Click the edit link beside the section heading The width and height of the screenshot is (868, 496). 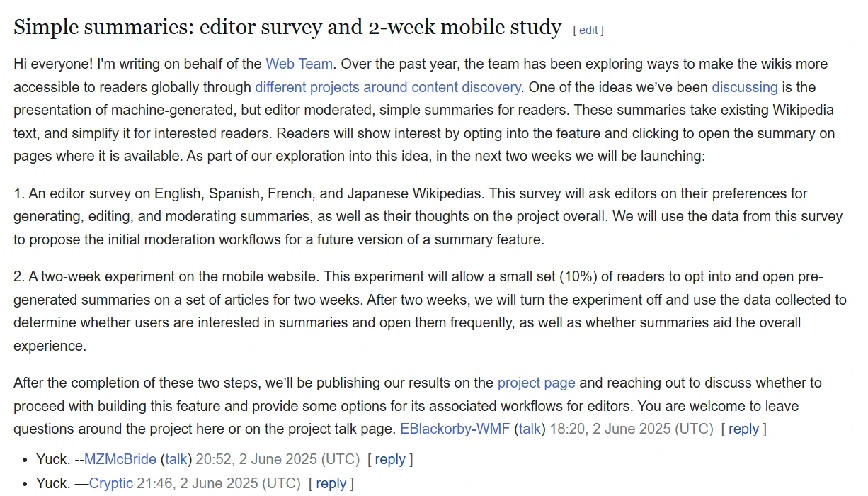pos(588,30)
